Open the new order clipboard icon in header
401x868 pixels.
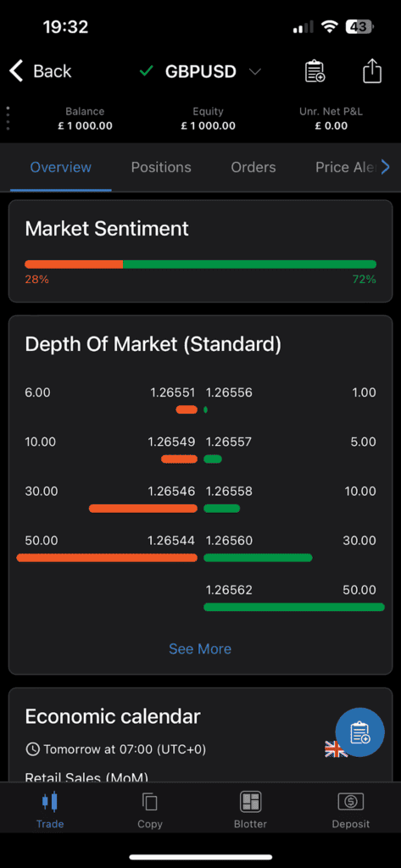click(315, 71)
